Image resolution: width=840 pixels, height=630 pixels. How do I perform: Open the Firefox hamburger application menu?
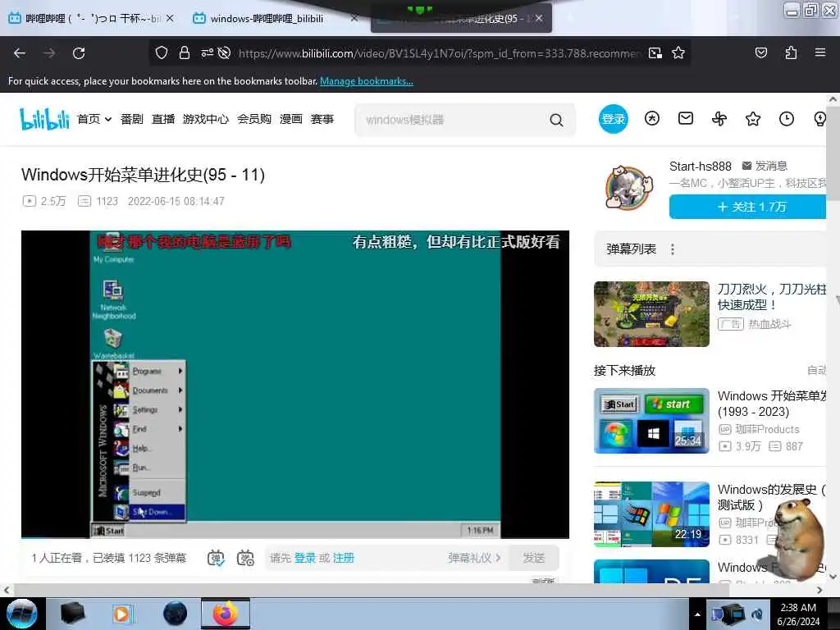point(820,52)
